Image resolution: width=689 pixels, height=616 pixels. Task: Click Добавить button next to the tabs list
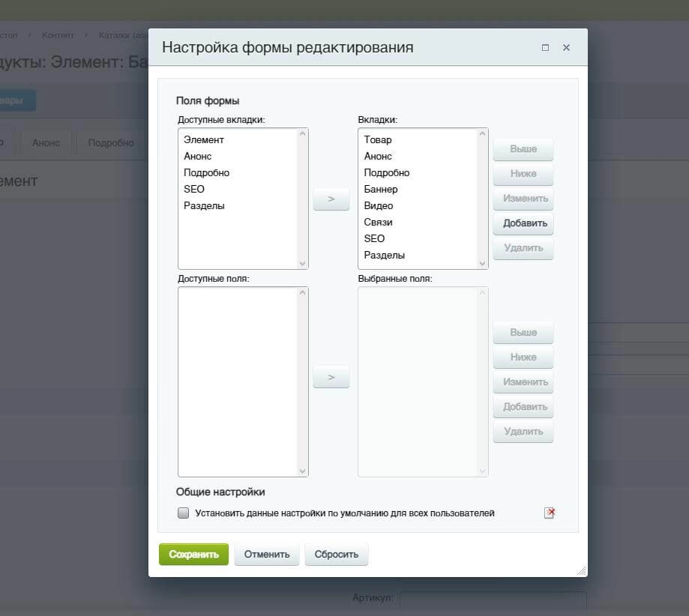[x=523, y=223]
